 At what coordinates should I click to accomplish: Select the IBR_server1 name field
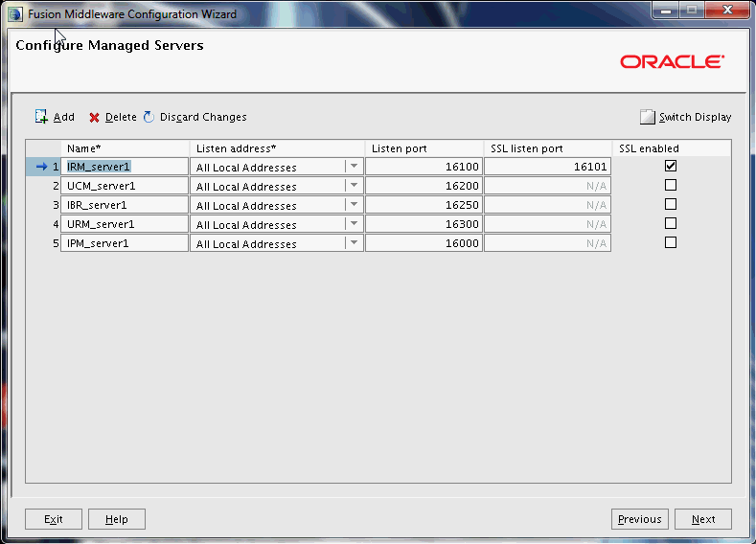(x=125, y=205)
